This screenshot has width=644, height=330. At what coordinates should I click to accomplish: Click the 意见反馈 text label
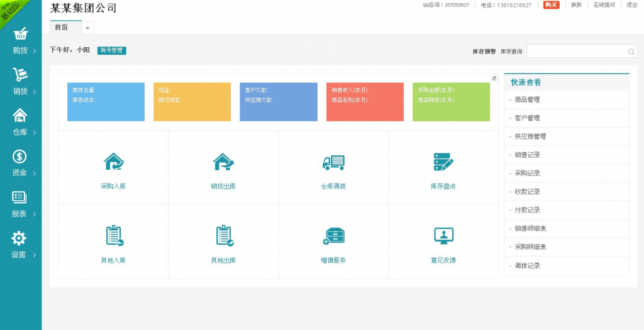point(443,260)
